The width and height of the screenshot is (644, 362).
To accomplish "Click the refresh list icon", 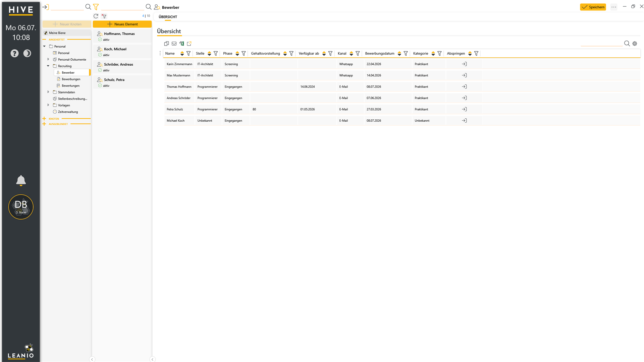I will [96, 16].
